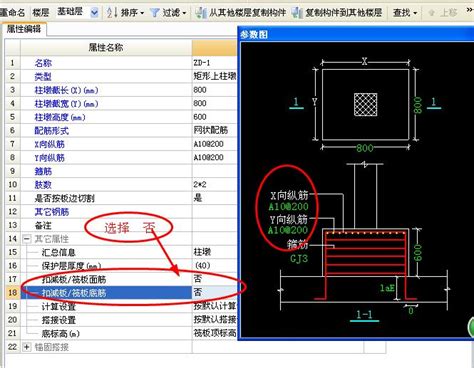Click 复制构件到其他楼层 button text
This screenshot has height=368, width=474.
(344, 13)
